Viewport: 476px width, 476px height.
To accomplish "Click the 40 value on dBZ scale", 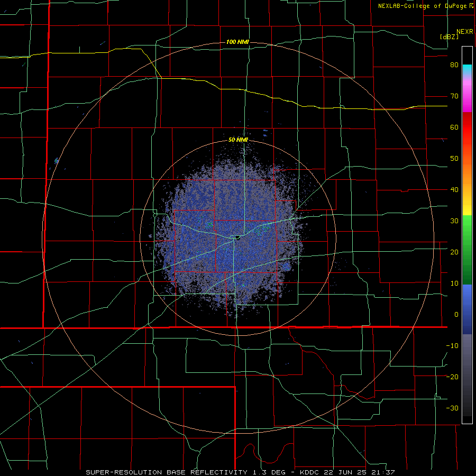I will pos(454,190).
